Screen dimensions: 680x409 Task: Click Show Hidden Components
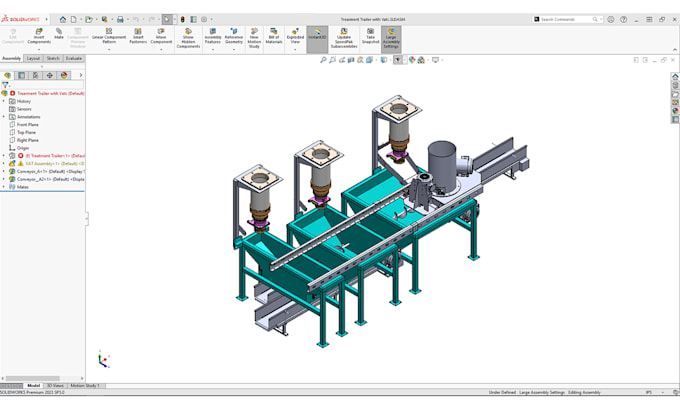point(188,38)
